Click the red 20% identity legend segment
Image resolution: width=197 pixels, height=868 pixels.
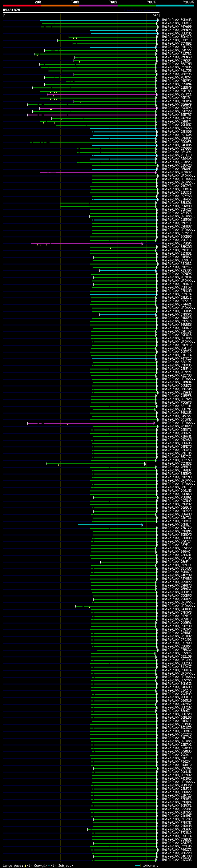tap(22, 6)
